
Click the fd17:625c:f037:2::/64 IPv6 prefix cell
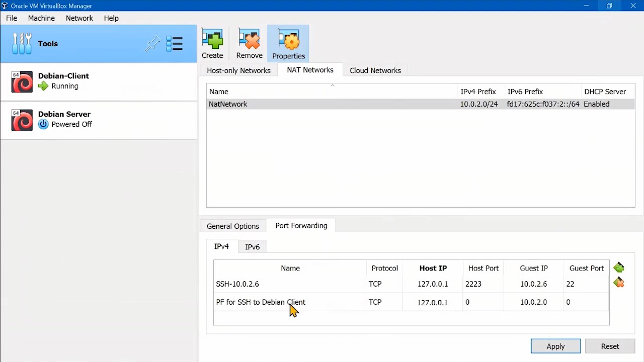543,104
